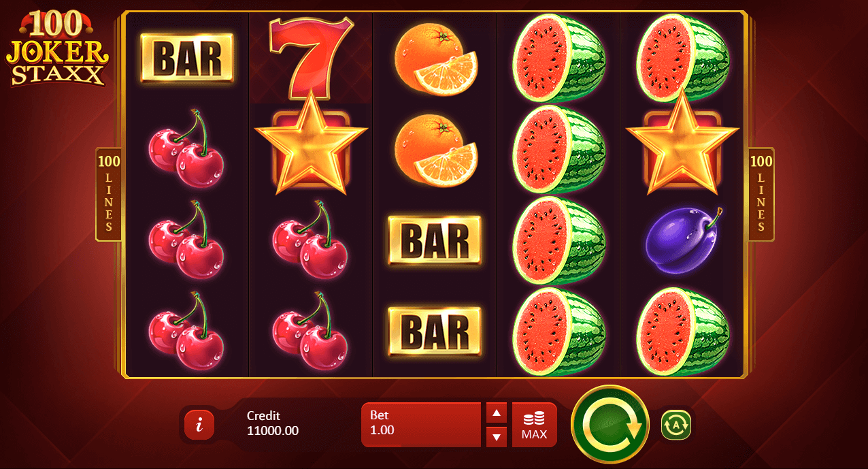The image size is (868, 469).
Task: Click the right 100 Lines indicator
Action: (x=761, y=194)
